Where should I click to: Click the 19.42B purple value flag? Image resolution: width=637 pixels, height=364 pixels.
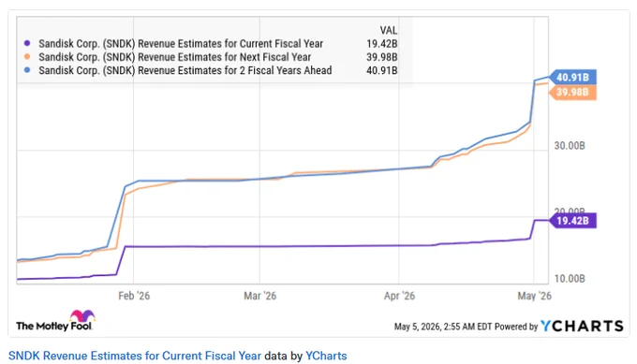(572, 221)
